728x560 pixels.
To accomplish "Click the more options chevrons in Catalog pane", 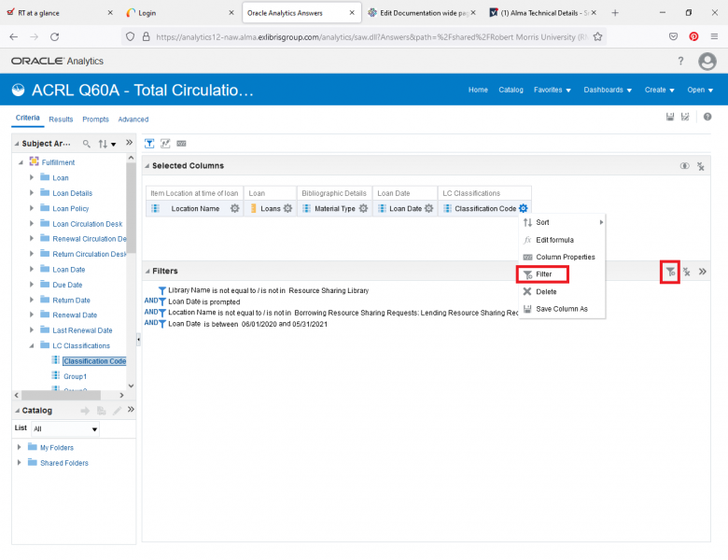I will click(131, 410).
